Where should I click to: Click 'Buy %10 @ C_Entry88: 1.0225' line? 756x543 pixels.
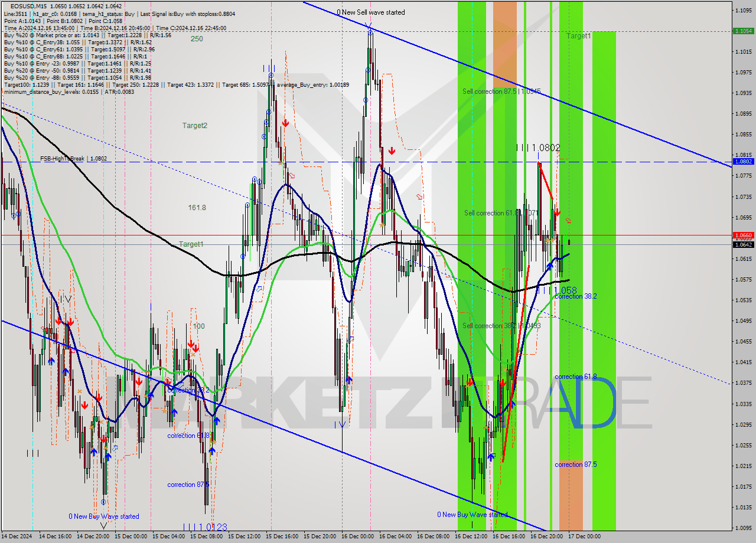76,57
